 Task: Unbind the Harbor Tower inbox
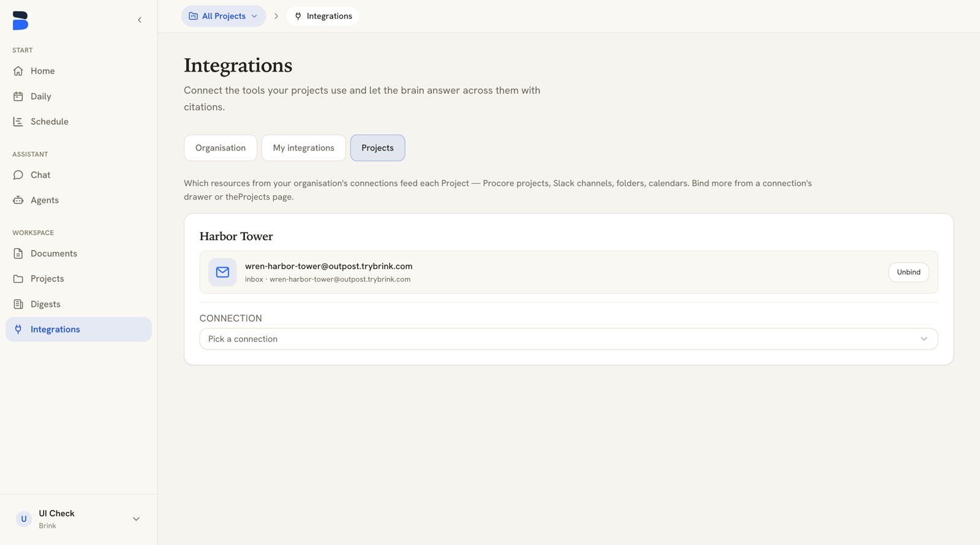pos(908,272)
